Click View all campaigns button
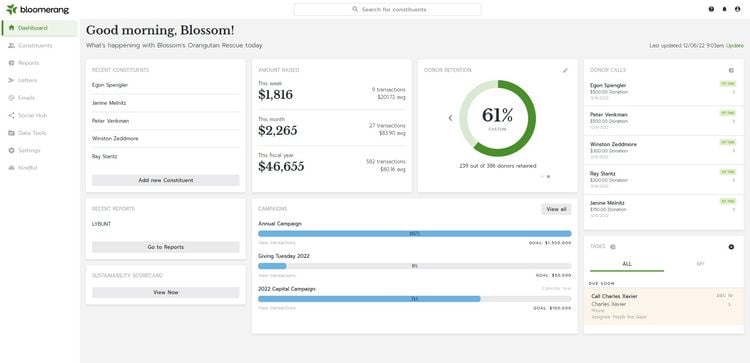 pos(556,209)
